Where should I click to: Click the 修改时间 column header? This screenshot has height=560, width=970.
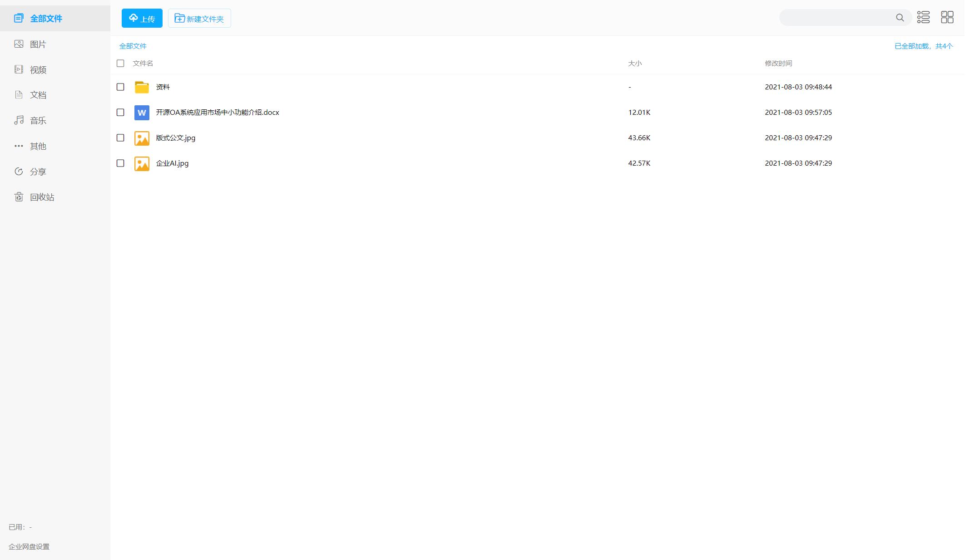(x=778, y=63)
